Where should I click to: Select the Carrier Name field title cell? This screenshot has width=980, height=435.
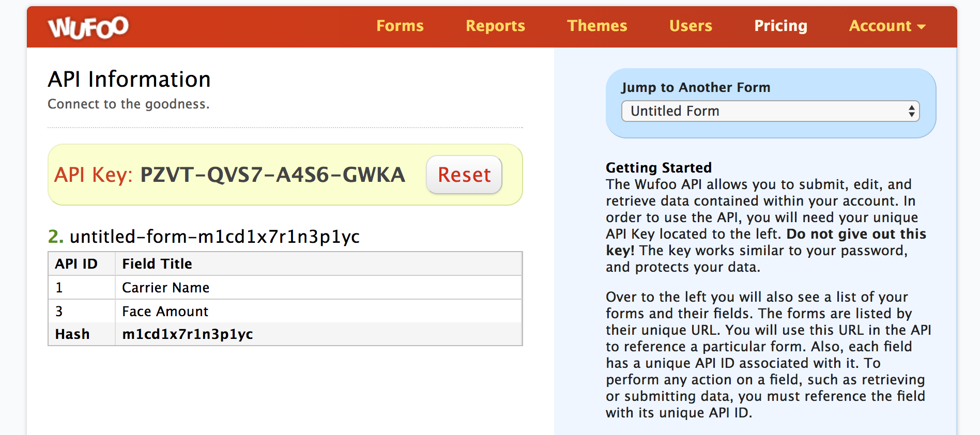318,287
